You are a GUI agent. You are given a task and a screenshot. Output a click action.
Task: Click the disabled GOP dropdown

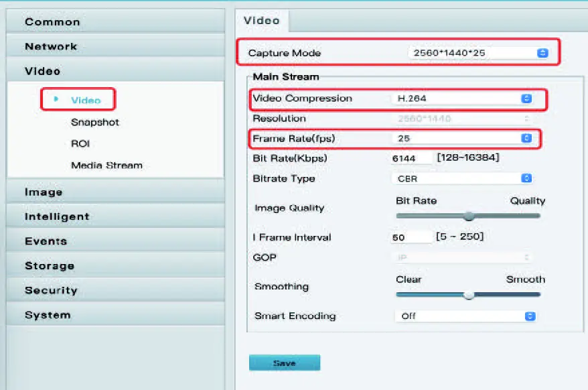point(462,257)
